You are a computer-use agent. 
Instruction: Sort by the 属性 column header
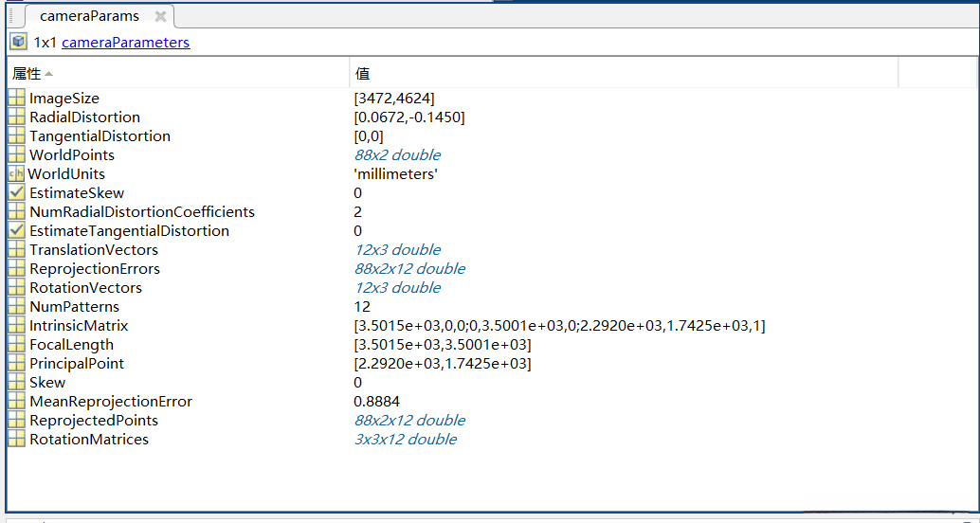(x=27, y=73)
